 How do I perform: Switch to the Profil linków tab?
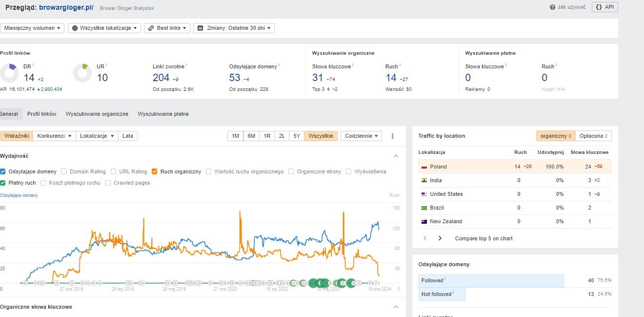tap(42, 114)
